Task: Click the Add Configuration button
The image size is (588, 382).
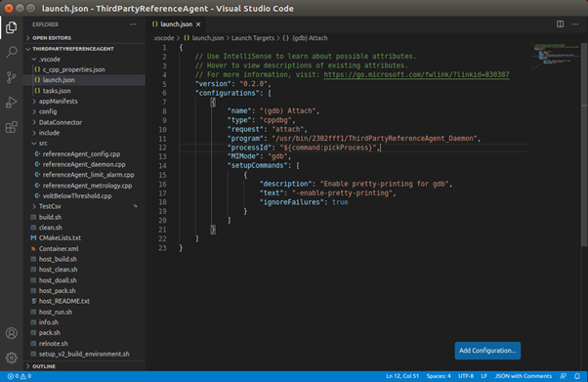Action: (487, 351)
